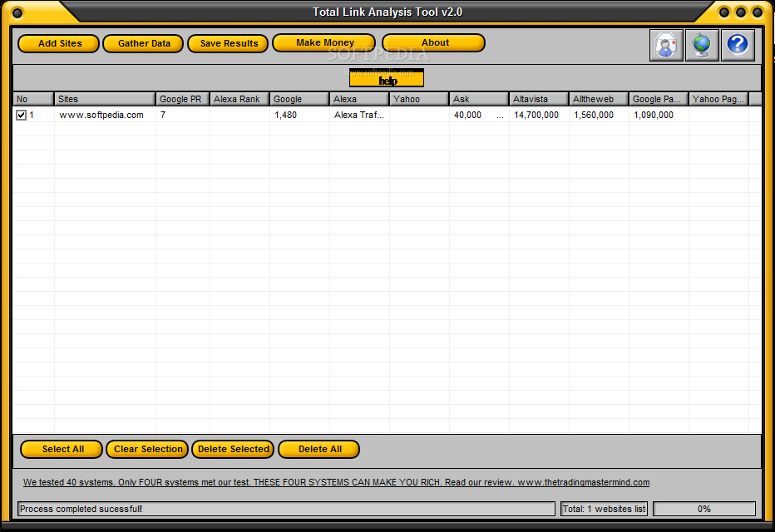
Task: Click the Google PR column header
Action: point(183,99)
